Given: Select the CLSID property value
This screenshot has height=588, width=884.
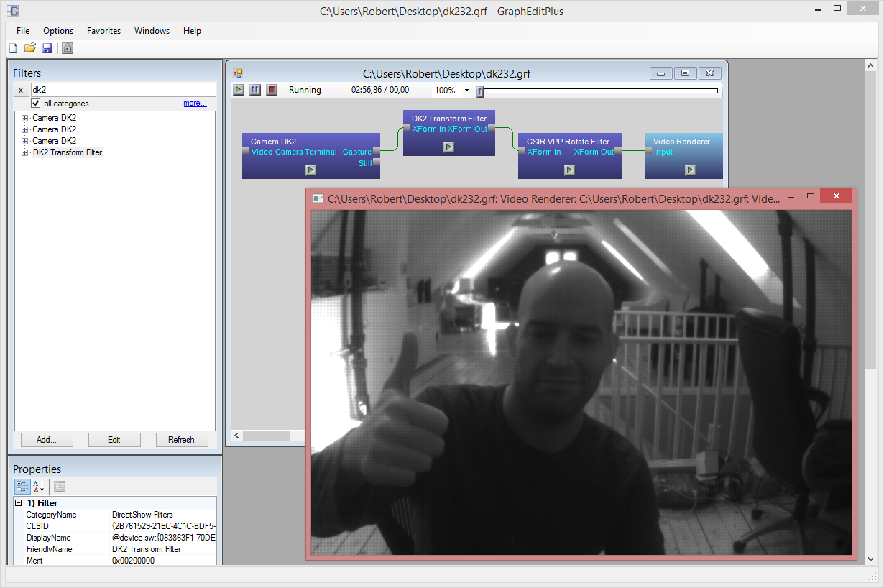Looking at the screenshot, I should pyautogui.click(x=163, y=526).
